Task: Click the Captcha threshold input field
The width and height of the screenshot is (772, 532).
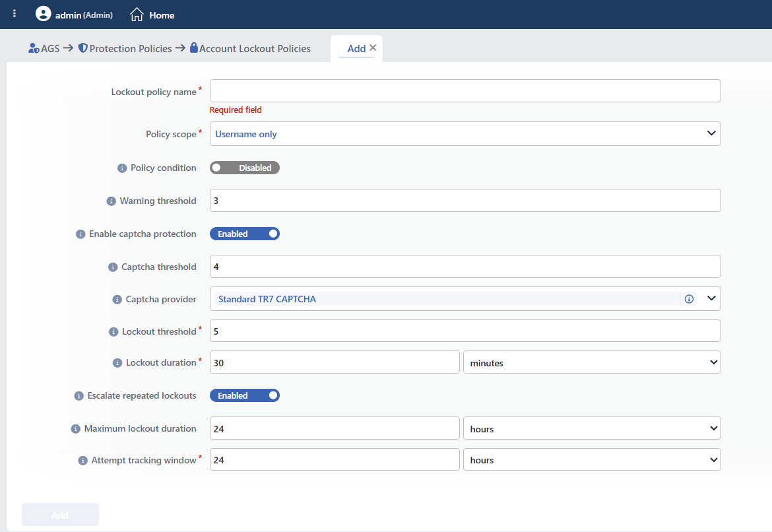Action: pos(465,267)
